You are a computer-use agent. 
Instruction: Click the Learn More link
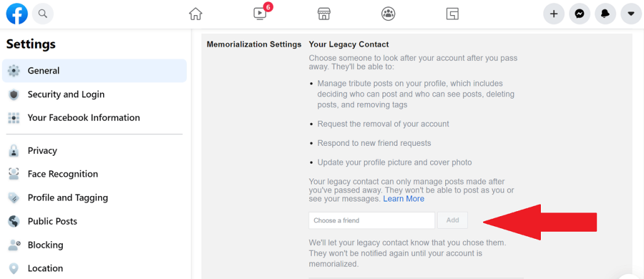(x=404, y=199)
